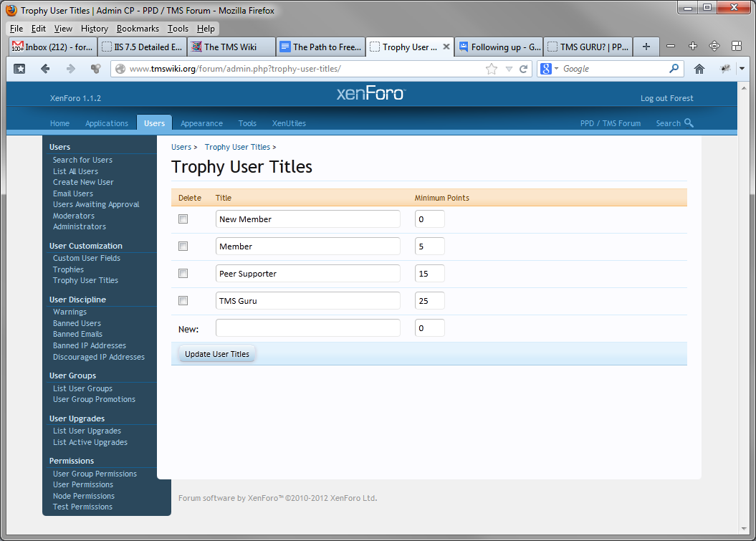Open a new tab with the plus button
Screen dimensions: 756x541
(x=646, y=47)
